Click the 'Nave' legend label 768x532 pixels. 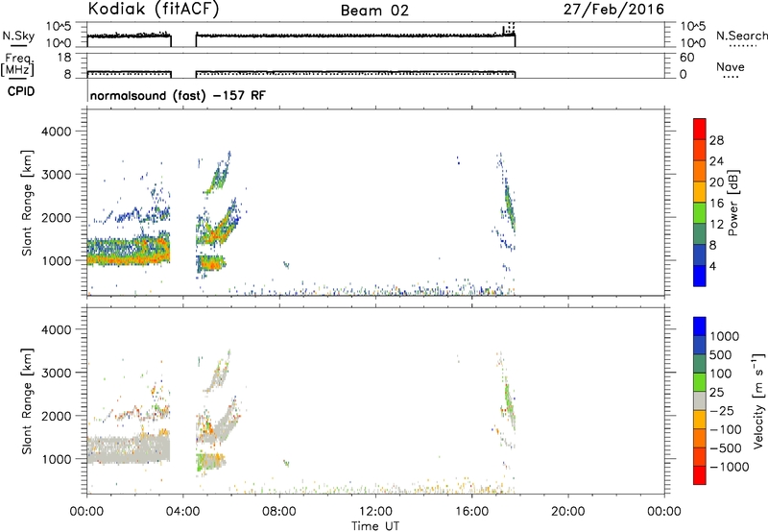[731, 67]
